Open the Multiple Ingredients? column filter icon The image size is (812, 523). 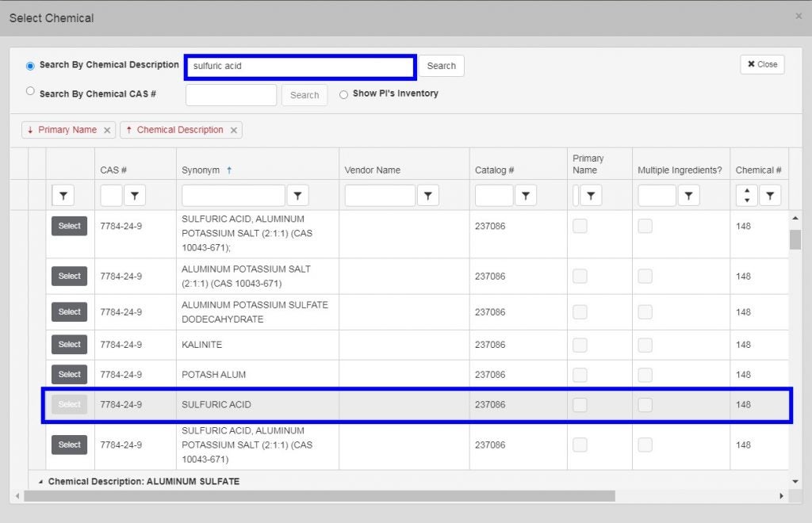pyautogui.click(x=689, y=196)
